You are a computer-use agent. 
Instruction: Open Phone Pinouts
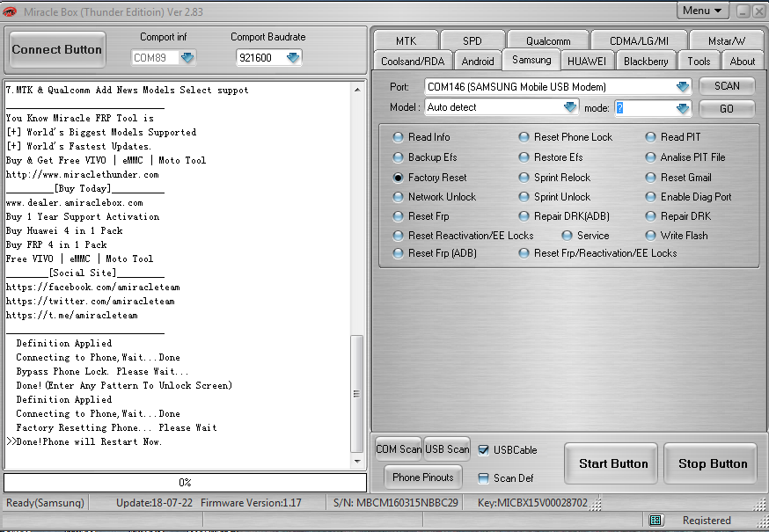pos(422,477)
